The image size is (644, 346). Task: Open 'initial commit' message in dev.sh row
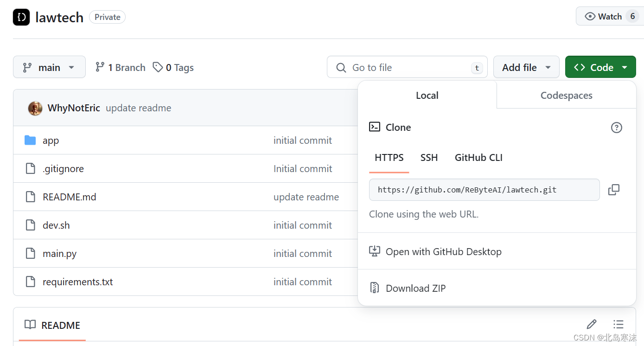click(303, 225)
